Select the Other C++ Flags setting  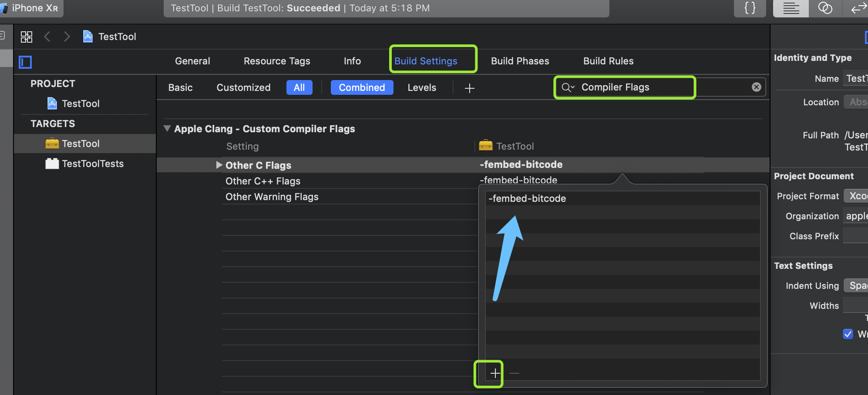263,181
